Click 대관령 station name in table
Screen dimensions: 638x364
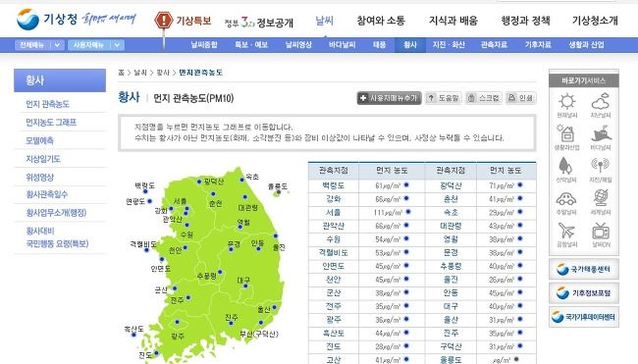451,226
